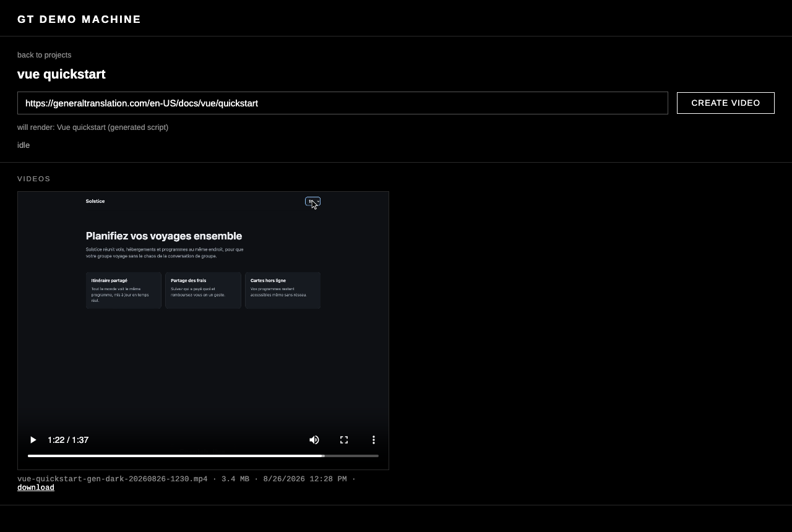Click the CREATE VIDEO button
Screen dimensions: 792x532
coord(725,103)
